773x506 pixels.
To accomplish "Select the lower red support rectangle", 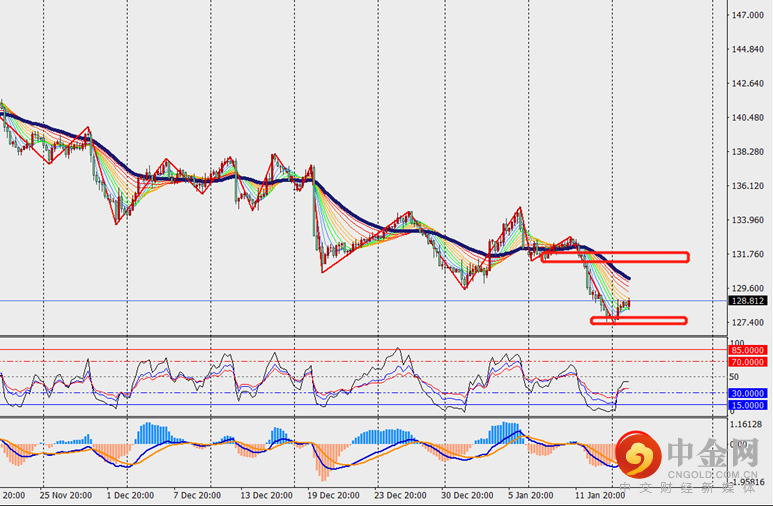I will (x=638, y=320).
